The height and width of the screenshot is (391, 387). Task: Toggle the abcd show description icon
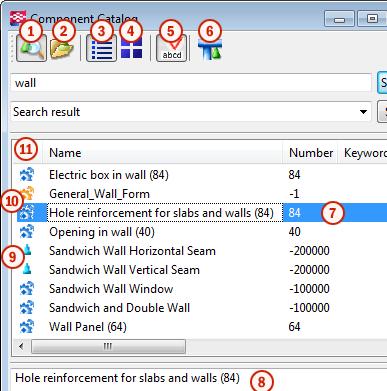pos(172,48)
